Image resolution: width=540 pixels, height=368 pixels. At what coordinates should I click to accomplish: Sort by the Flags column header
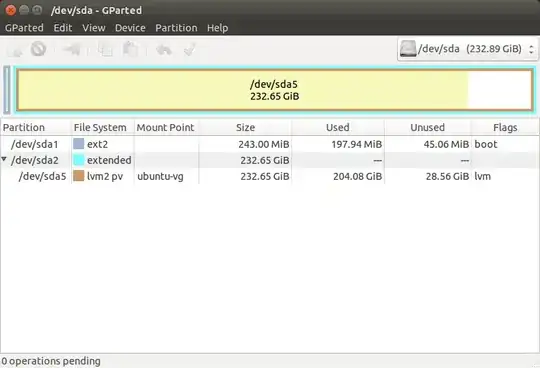click(505, 127)
